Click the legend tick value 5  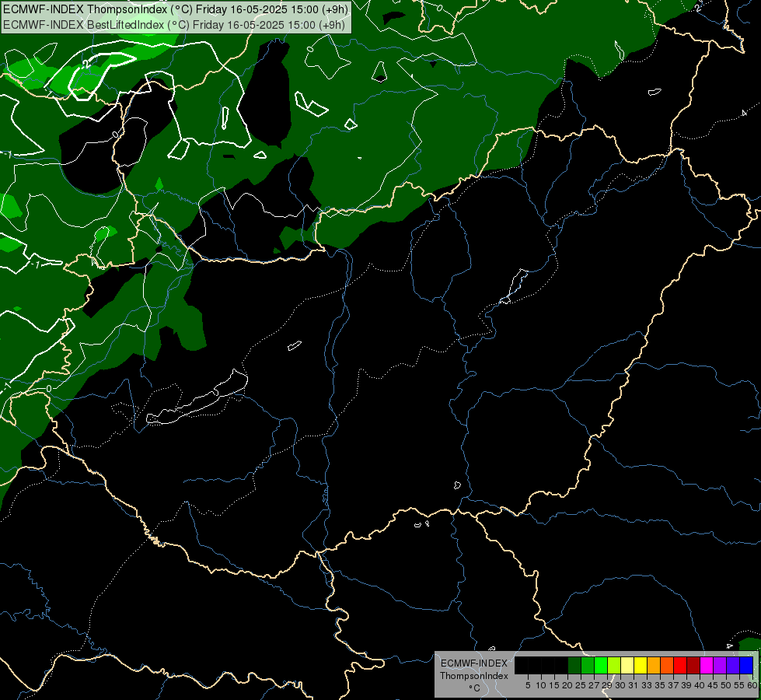528,685
